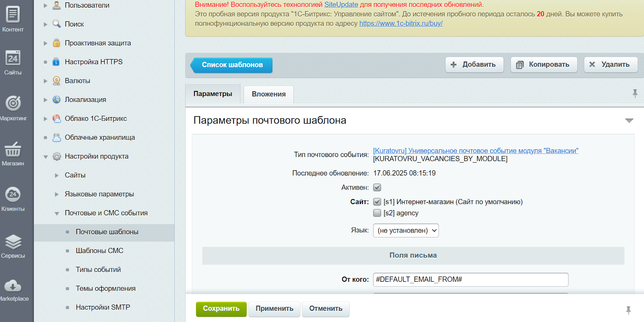This screenshot has height=322, width=644.
Task: Open the Marketplace cloud download icon
Action: [13, 286]
